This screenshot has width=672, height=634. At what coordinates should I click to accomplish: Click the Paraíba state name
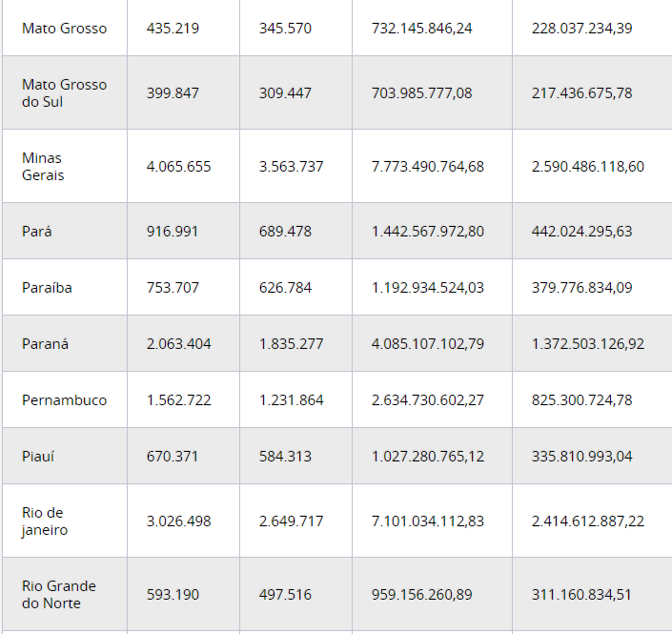pyautogui.click(x=47, y=288)
